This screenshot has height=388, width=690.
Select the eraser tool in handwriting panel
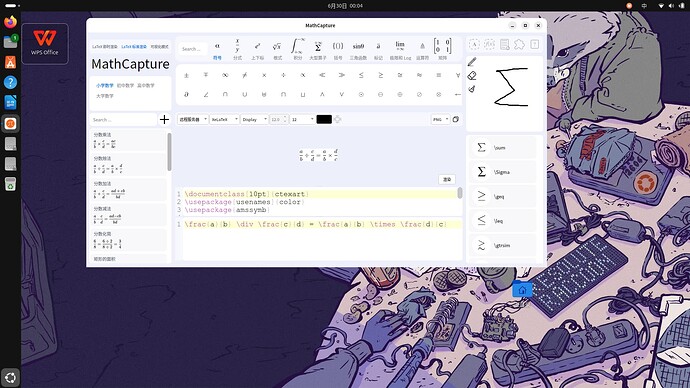[472, 76]
